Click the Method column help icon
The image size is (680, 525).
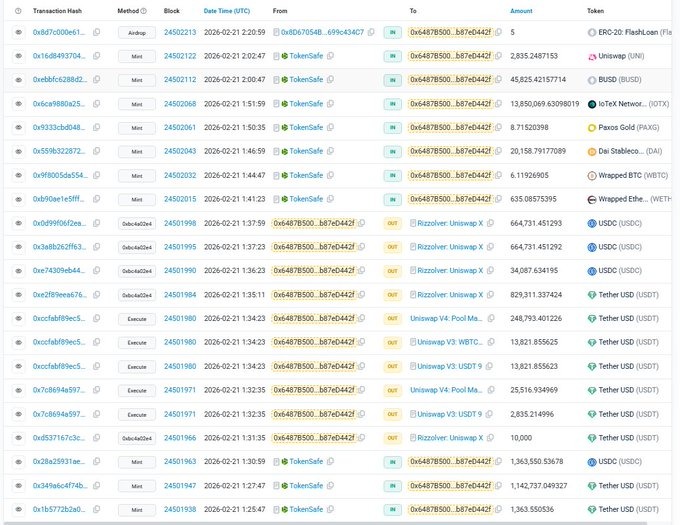pyautogui.click(x=144, y=11)
